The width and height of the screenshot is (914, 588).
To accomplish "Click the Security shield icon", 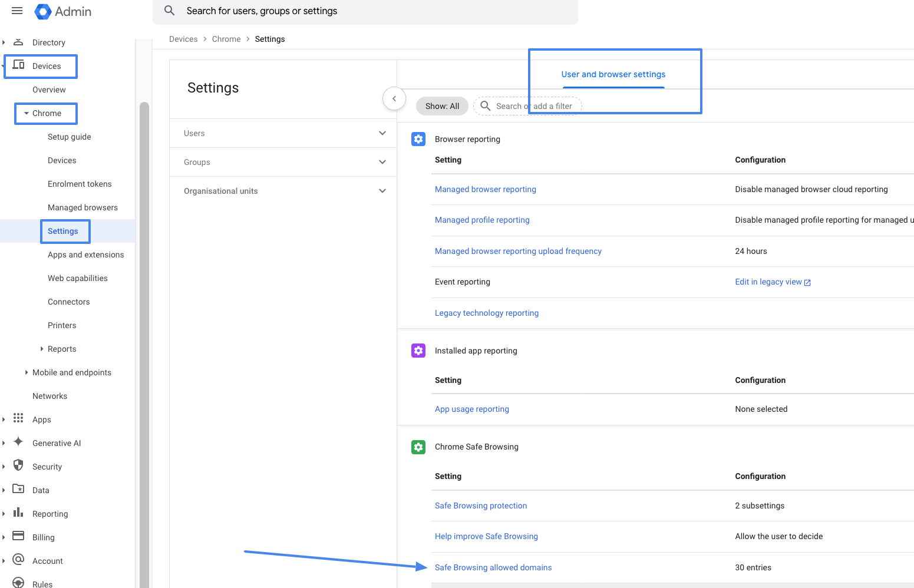I will click(18, 465).
